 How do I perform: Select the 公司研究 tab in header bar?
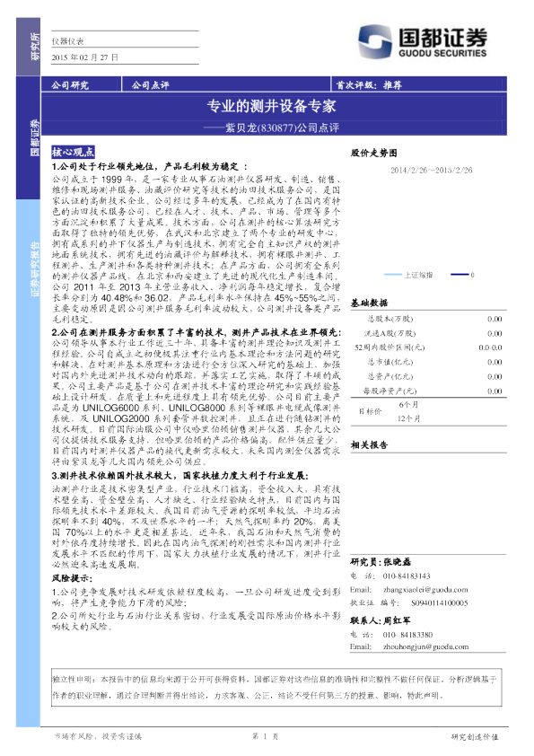click(x=70, y=85)
